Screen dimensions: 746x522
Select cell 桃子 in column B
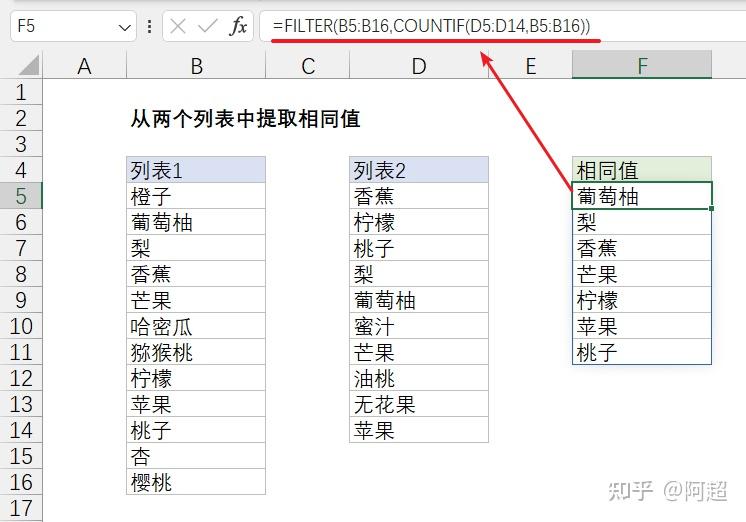click(196, 430)
